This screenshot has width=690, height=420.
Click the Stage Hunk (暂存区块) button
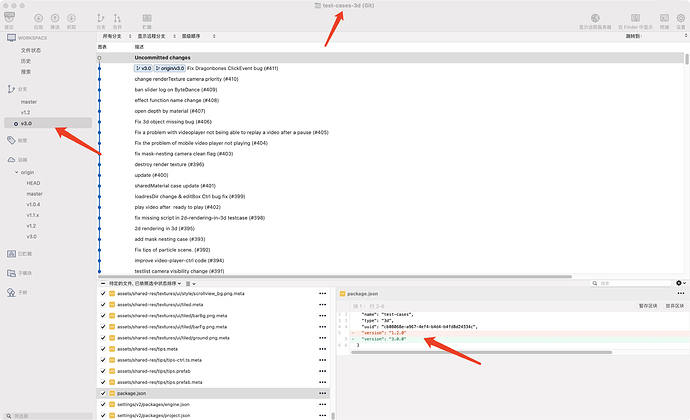[x=648, y=306]
